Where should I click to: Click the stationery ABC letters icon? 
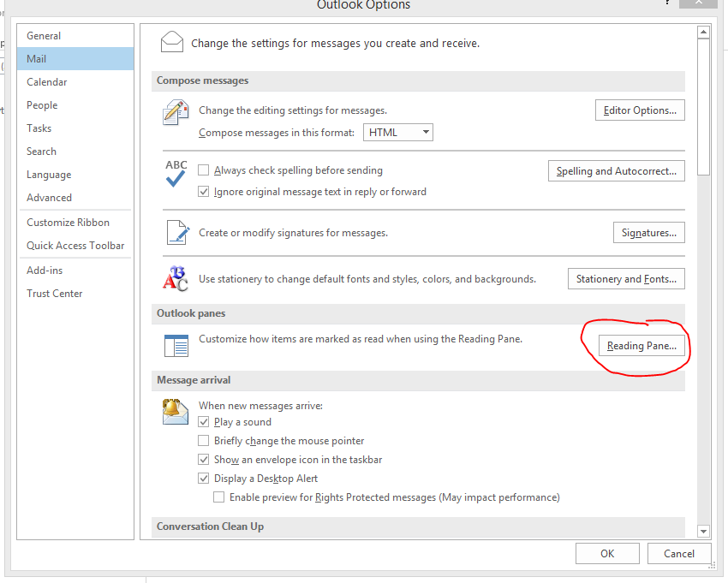click(x=176, y=278)
